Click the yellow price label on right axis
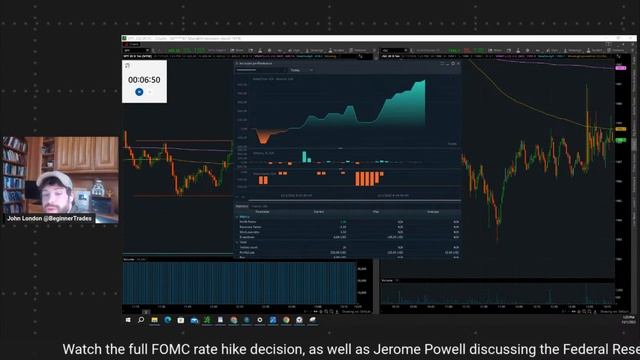Image resolution: width=640 pixels, height=360 pixels. tap(620, 129)
